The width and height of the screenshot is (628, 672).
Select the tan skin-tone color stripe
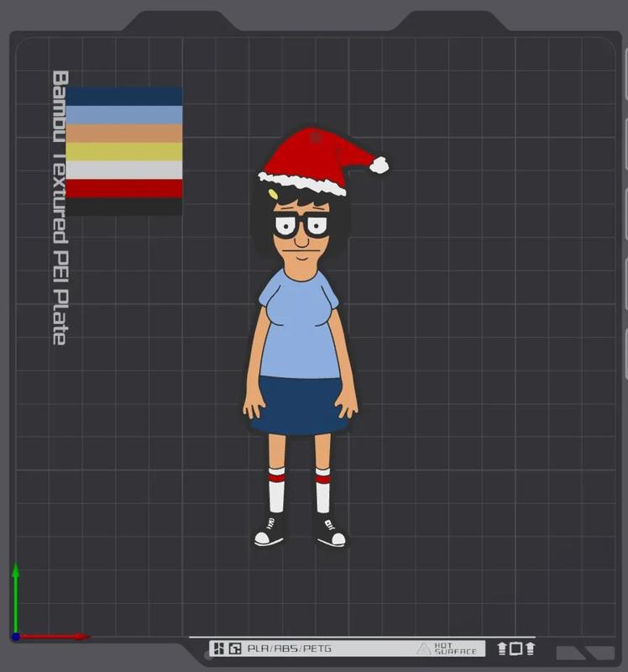point(124,134)
